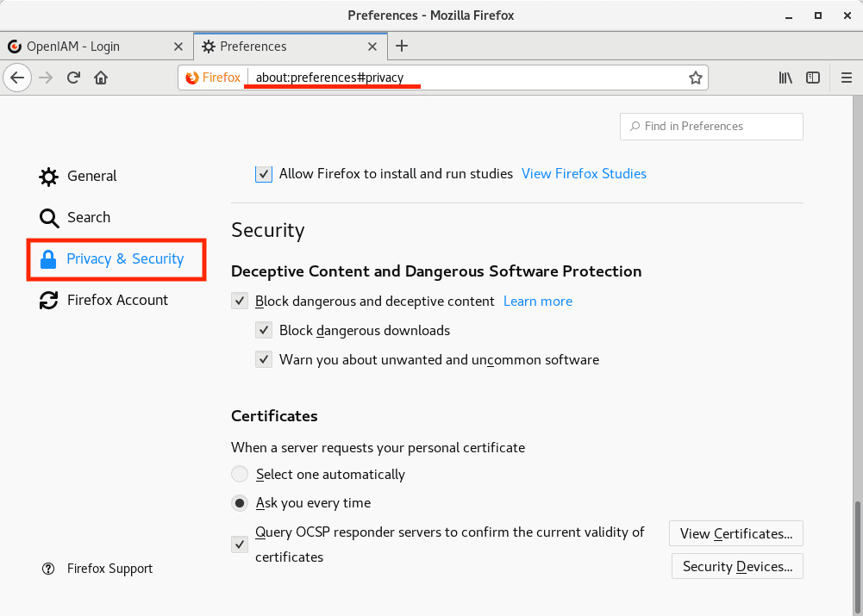Click the Reload page icon
863x616 pixels.
point(74,78)
